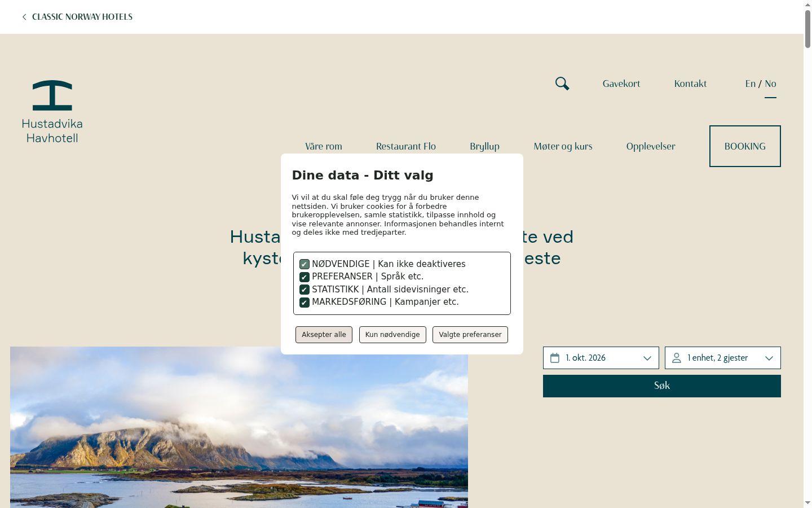Click the back arrow beside Classic Norway Hotels
This screenshot has width=812, height=508.
24,17
